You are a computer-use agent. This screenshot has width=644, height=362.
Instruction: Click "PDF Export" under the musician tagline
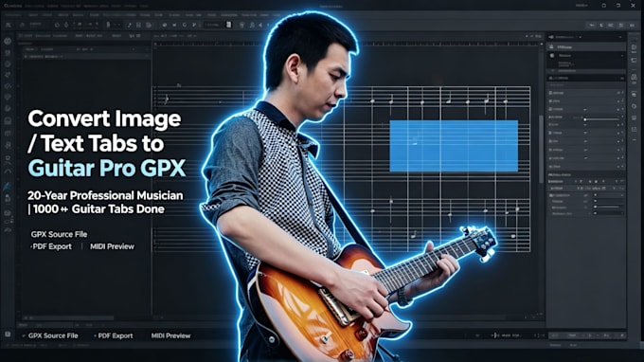[52, 246]
